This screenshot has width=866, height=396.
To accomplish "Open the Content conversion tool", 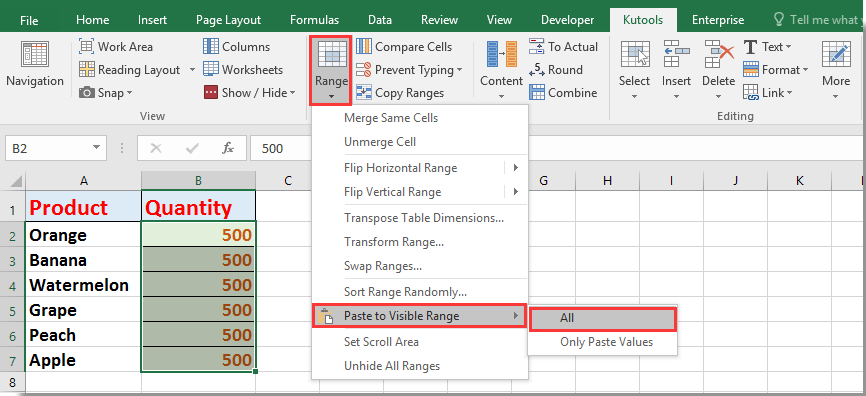I will (501, 70).
